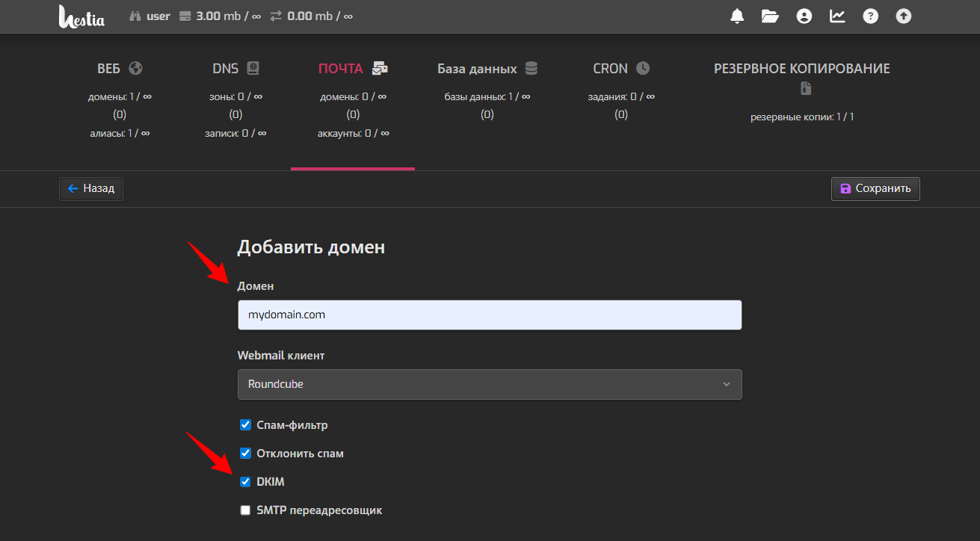Click 'аккаунты: 0 / ∞' text
This screenshot has width=980, height=541.
353,133
